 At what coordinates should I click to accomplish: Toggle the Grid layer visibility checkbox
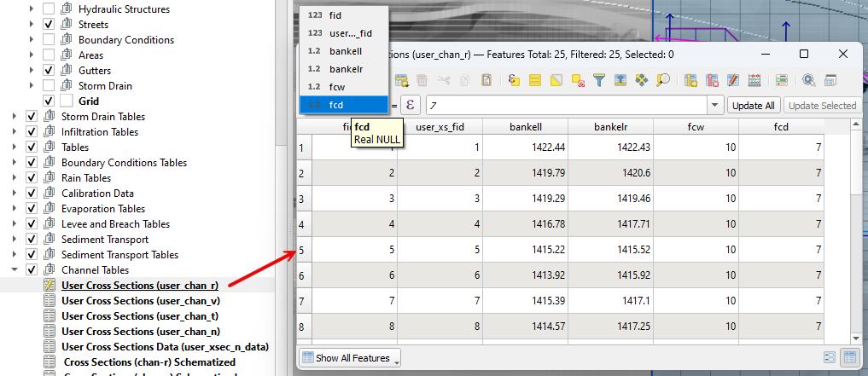[49, 101]
